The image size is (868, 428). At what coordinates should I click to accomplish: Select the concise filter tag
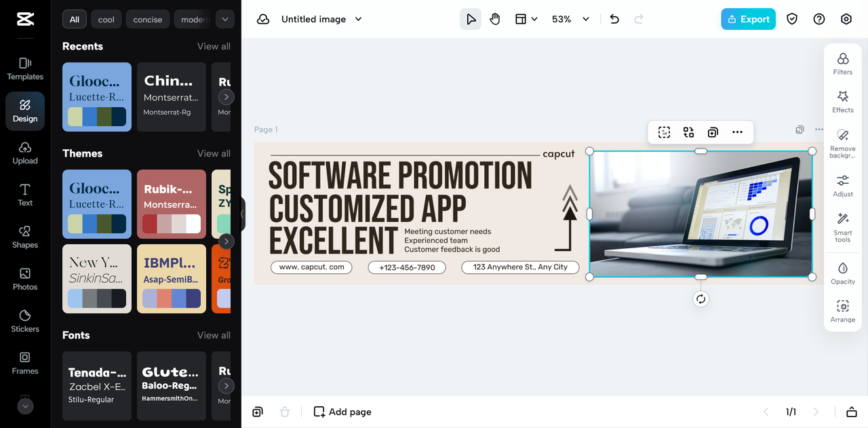pyautogui.click(x=148, y=19)
